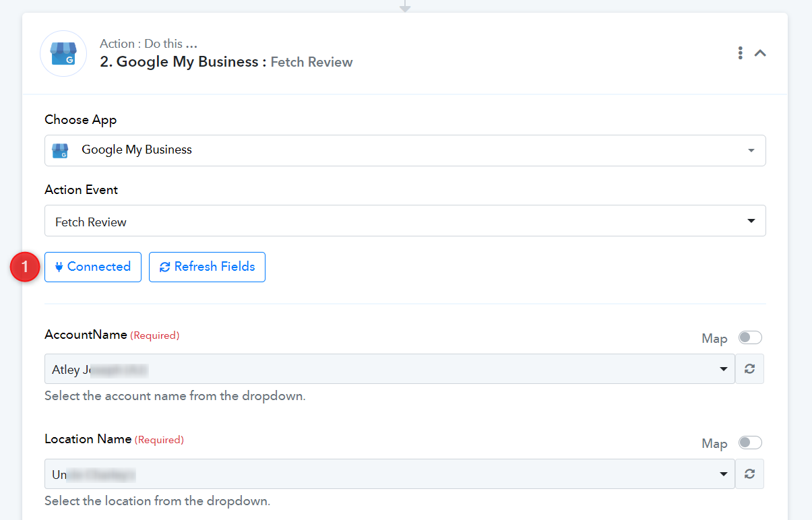Click 'Select the account name from the dropdown.' hint
The width and height of the screenshot is (812, 520).
pos(175,396)
